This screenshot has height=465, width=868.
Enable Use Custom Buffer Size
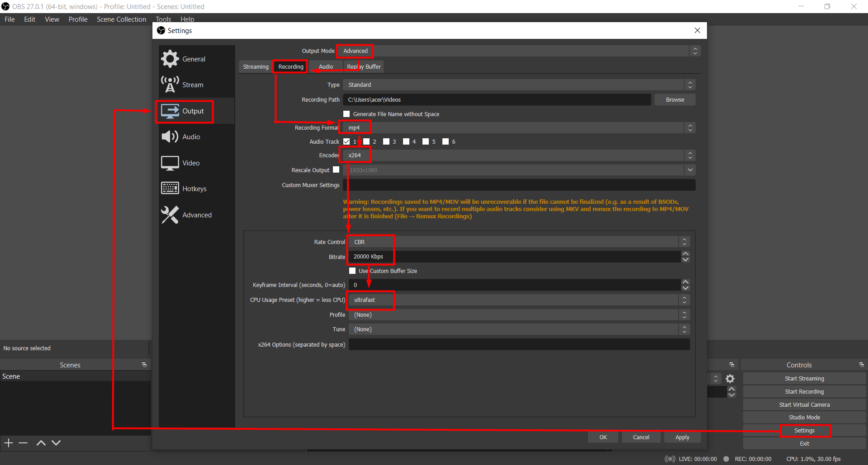pos(352,271)
